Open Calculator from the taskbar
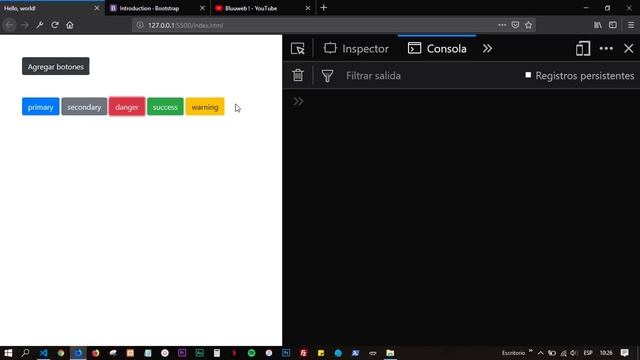Screen dimensions: 640x360 click(217, 353)
